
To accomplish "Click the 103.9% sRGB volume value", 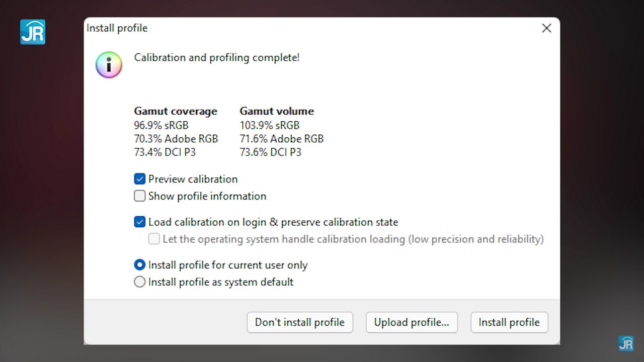I will click(269, 125).
